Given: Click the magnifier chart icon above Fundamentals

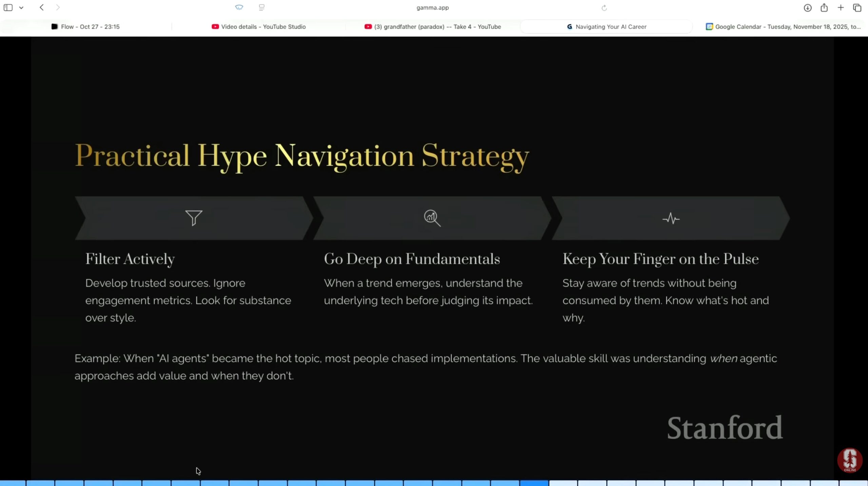Looking at the screenshot, I should (432, 218).
